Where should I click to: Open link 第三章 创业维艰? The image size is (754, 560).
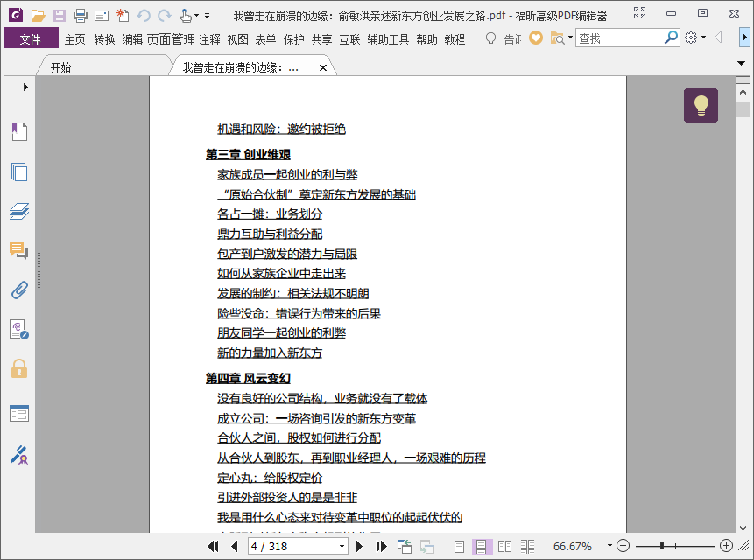click(x=248, y=154)
